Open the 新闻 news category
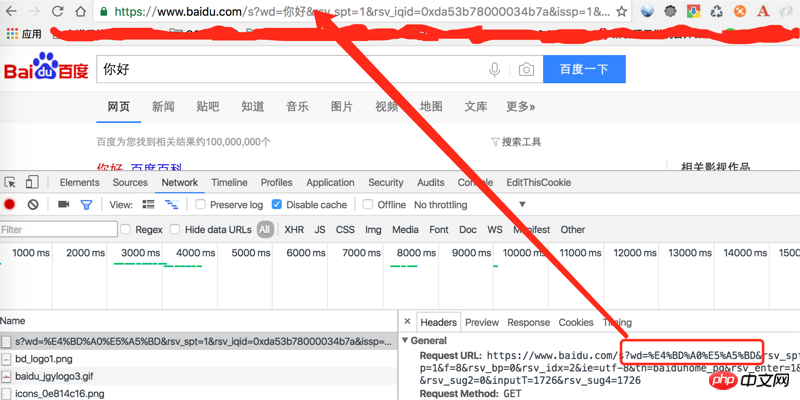Screen dimensions: 800x400 click(163, 107)
